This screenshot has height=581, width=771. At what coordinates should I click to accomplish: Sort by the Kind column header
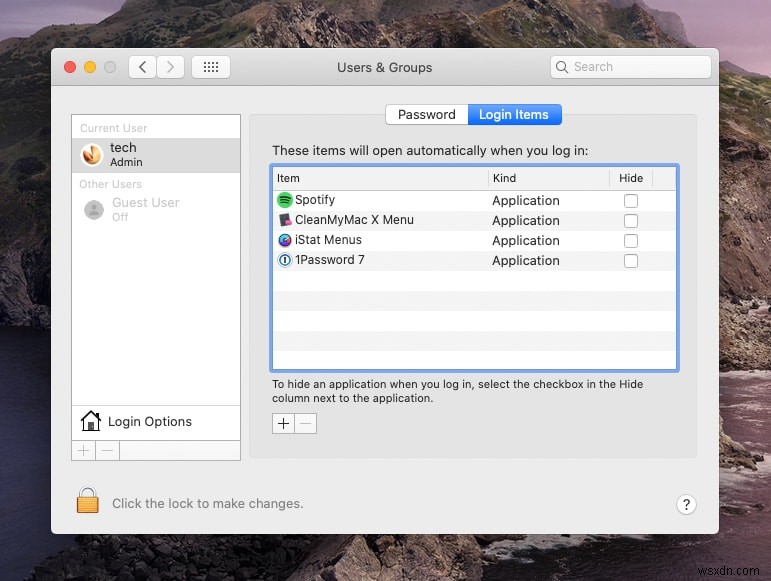click(549, 178)
